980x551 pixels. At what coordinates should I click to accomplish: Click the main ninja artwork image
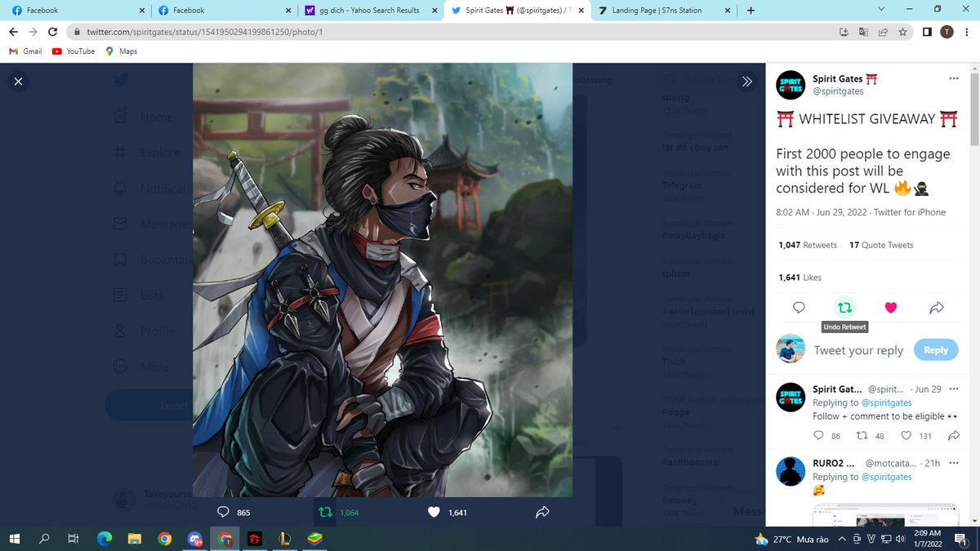coord(382,279)
